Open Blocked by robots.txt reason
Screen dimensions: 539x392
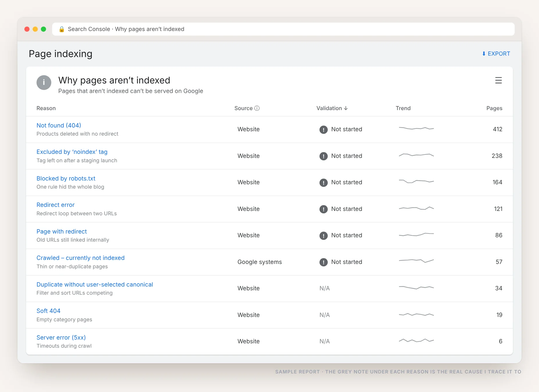pos(66,178)
